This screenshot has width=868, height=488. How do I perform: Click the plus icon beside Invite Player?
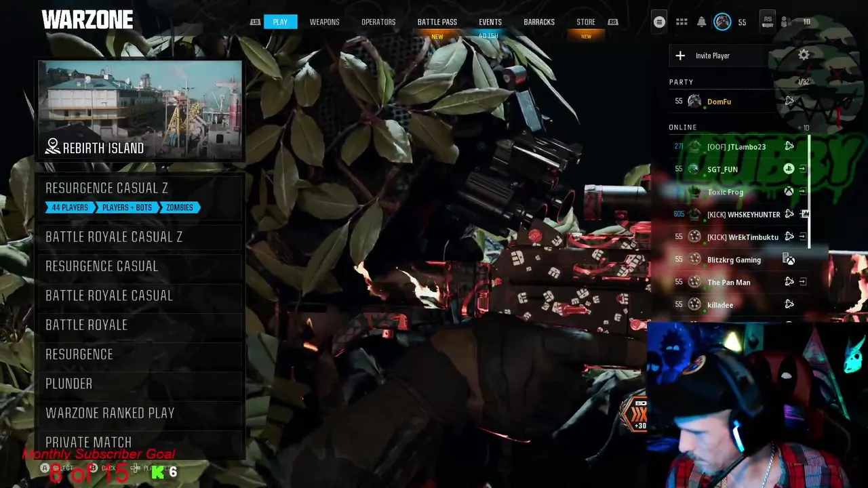coord(680,56)
